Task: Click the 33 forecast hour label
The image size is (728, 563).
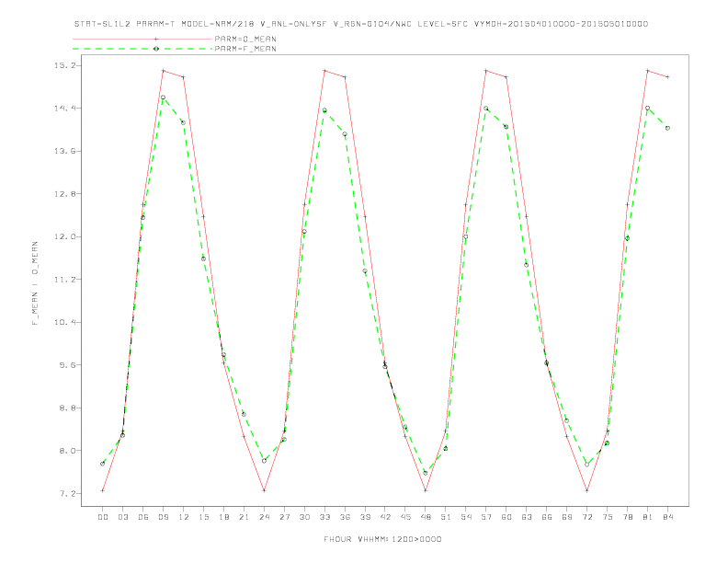Action: click(x=324, y=517)
